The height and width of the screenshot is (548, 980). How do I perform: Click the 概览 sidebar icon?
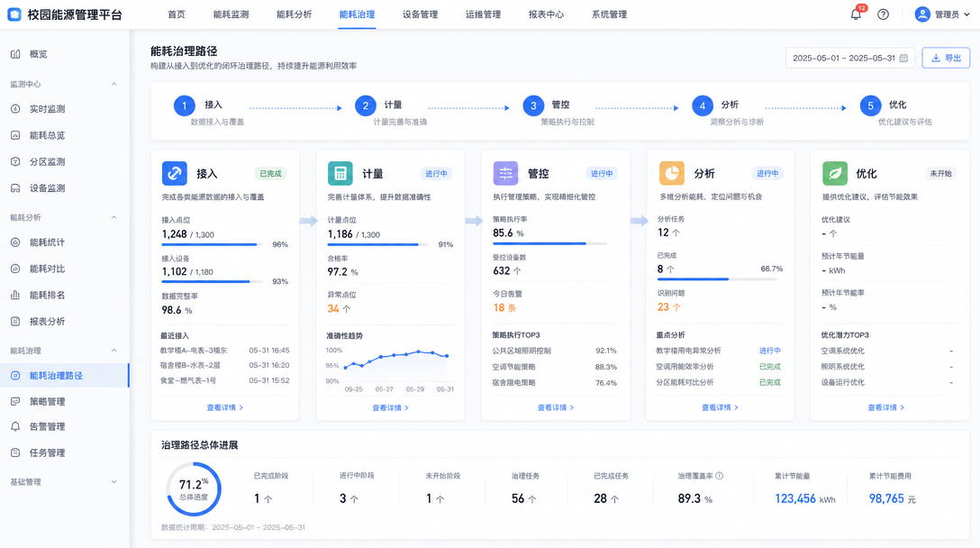click(x=15, y=54)
